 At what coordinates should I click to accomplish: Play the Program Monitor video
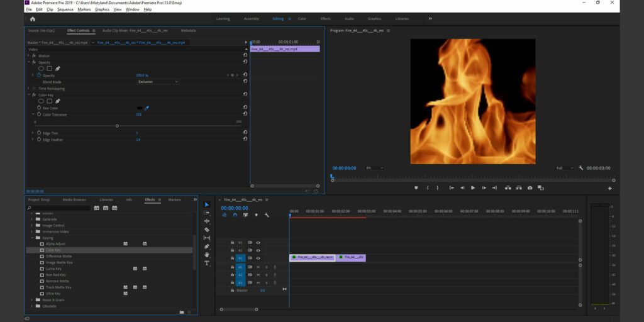click(473, 187)
